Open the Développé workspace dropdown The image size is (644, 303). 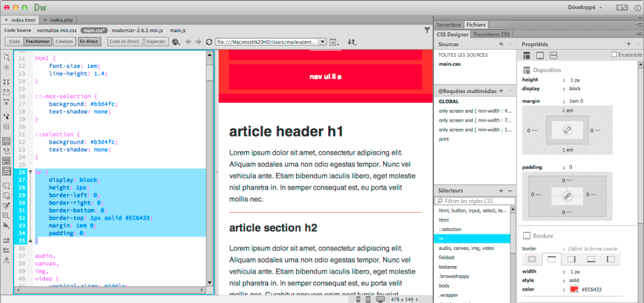(x=585, y=8)
